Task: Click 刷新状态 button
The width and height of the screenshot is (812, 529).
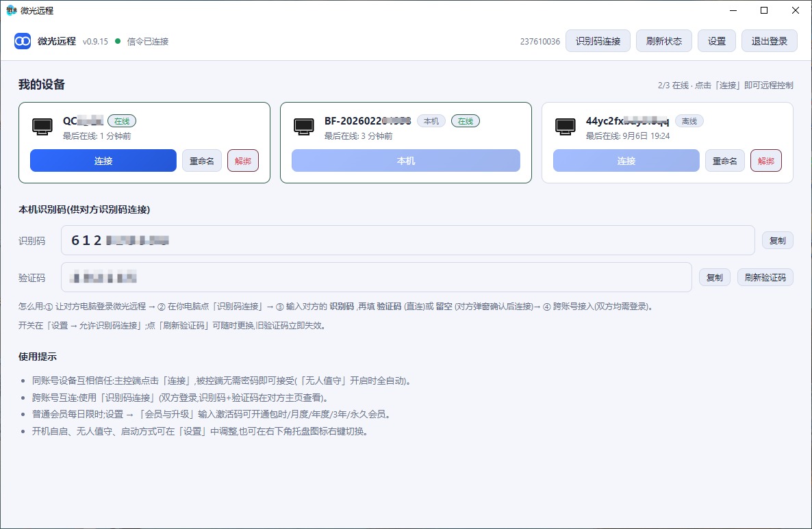Action: coord(664,41)
